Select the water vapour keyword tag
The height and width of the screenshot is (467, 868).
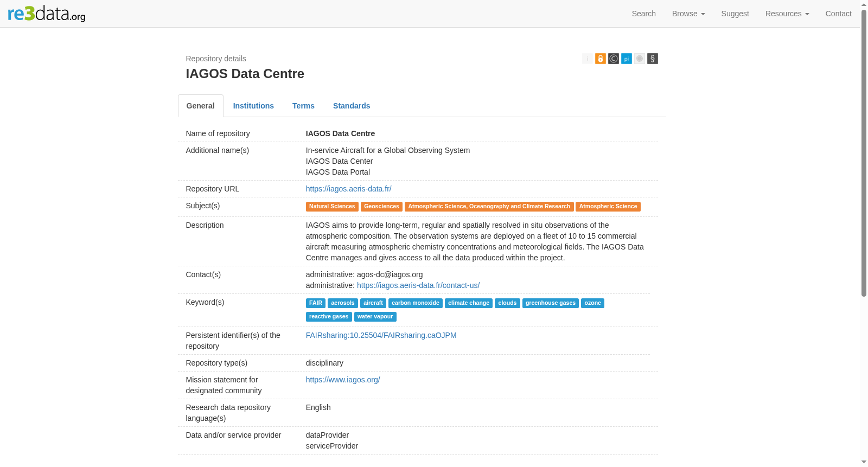click(375, 317)
